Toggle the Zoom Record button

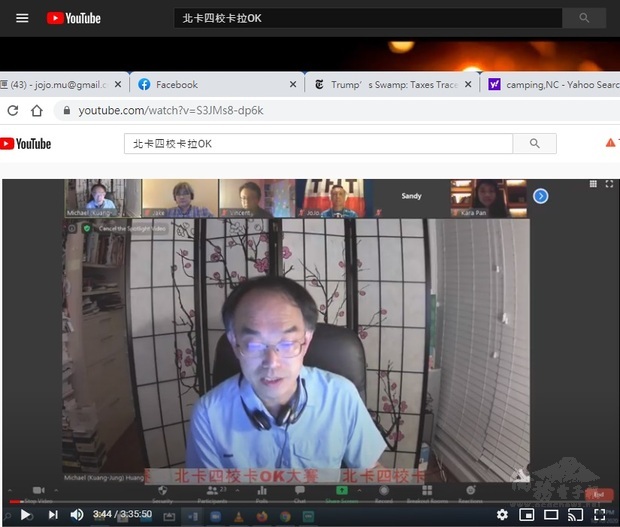click(x=384, y=494)
